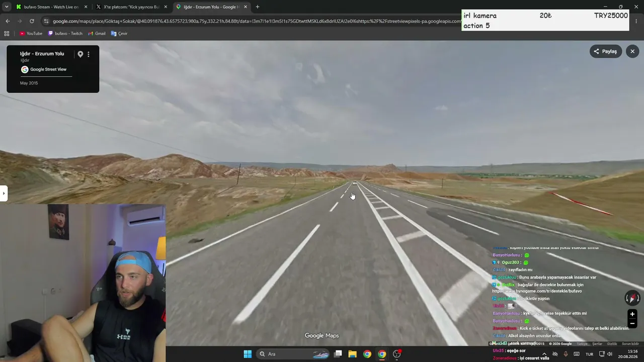Open a new browser tab

[x=258, y=7]
